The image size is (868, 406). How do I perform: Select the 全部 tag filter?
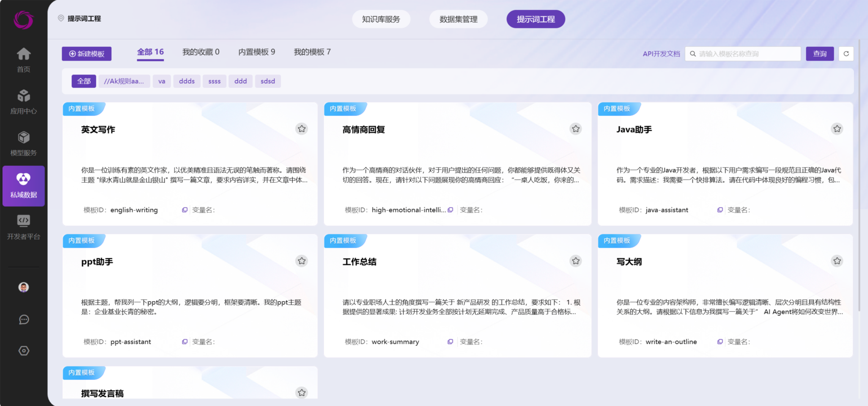[x=84, y=81]
